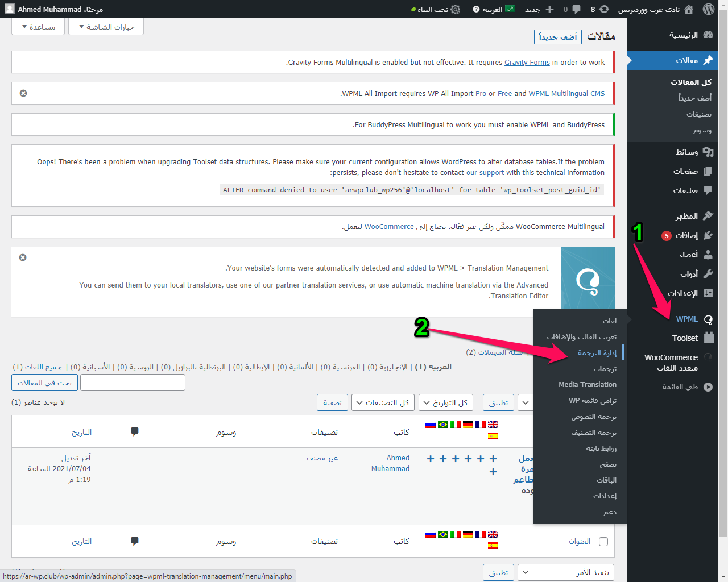Add English translation plus icon for the post
This screenshot has height=582, width=728.
click(x=493, y=459)
